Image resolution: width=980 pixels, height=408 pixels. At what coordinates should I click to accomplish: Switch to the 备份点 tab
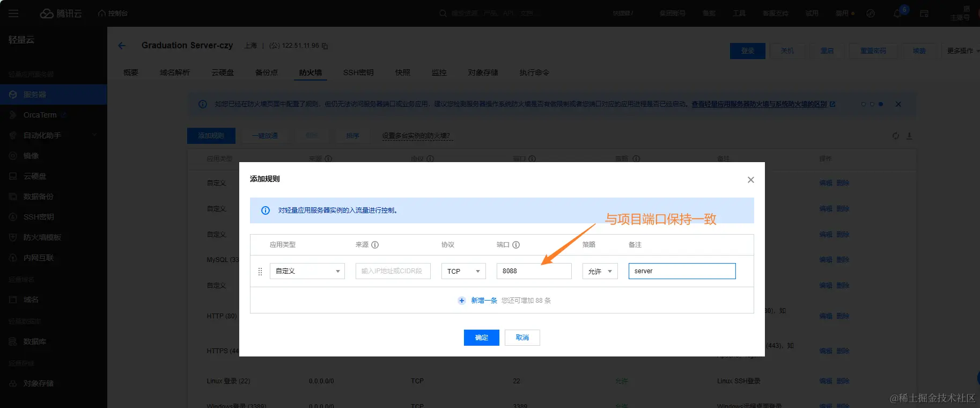click(267, 72)
